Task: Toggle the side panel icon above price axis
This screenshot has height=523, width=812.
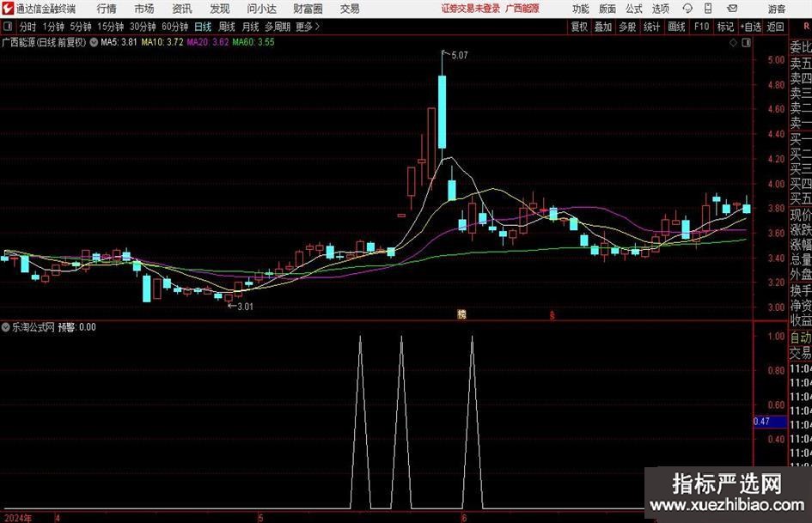Action: pos(746,43)
